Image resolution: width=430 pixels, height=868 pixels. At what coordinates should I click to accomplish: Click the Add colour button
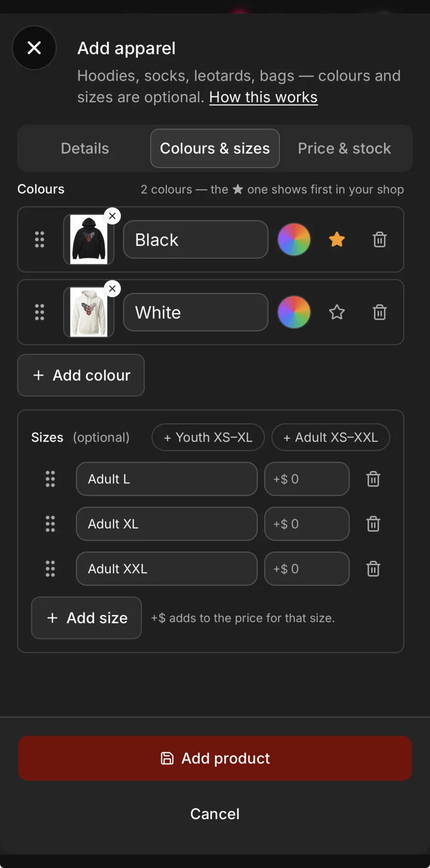(x=81, y=375)
